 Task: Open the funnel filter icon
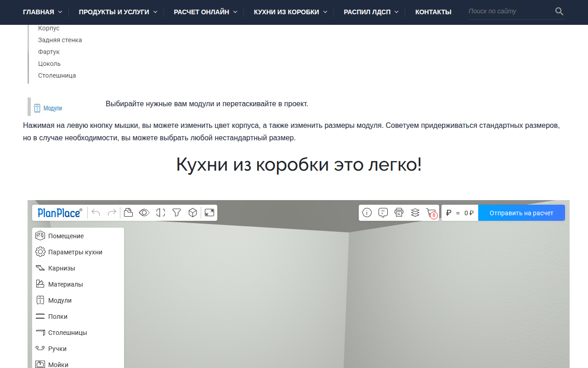click(x=177, y=213)
